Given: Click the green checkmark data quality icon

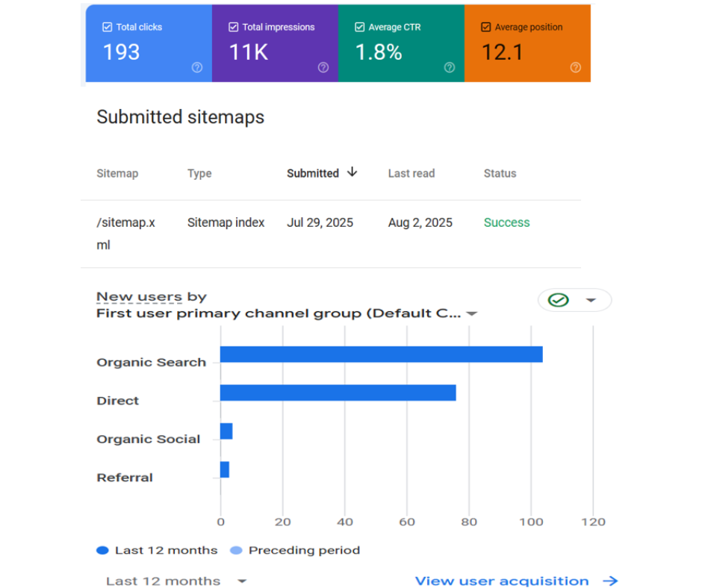Looking at the screenshot, I should [558, 300].
